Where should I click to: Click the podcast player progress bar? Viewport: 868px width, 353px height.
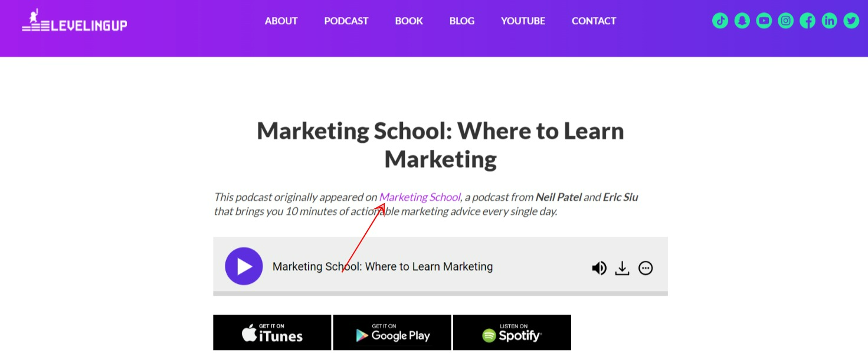click(x=440, y=293)
